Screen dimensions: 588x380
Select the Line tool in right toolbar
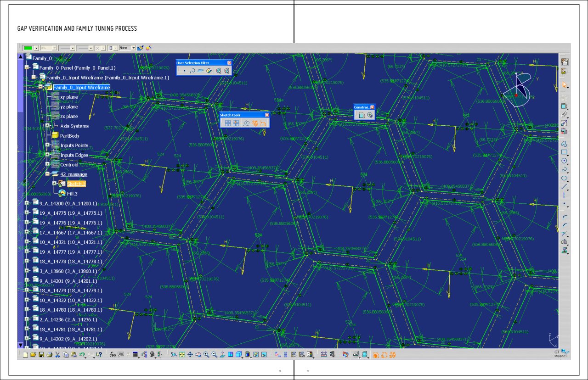click(x=564, y=186)
